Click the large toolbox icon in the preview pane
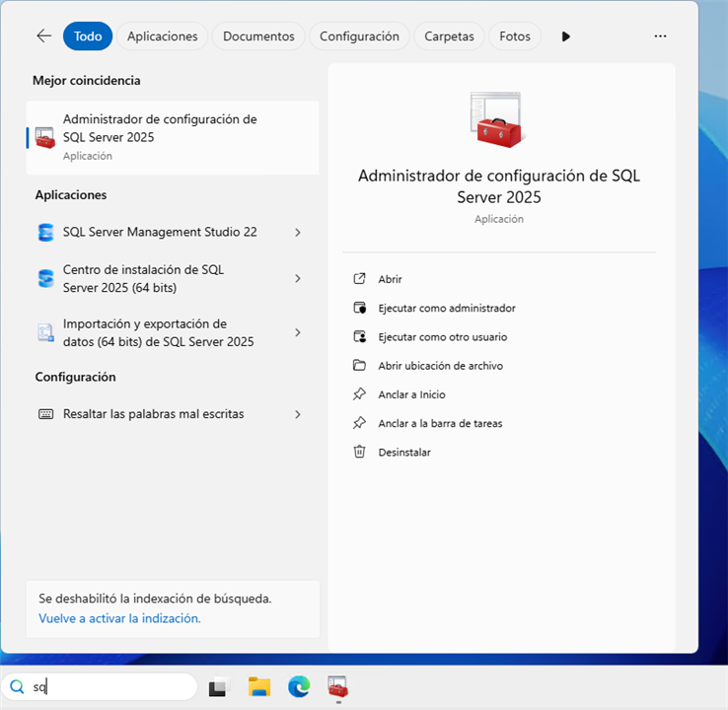Viewport: 728px width, 710px height. 498,120
